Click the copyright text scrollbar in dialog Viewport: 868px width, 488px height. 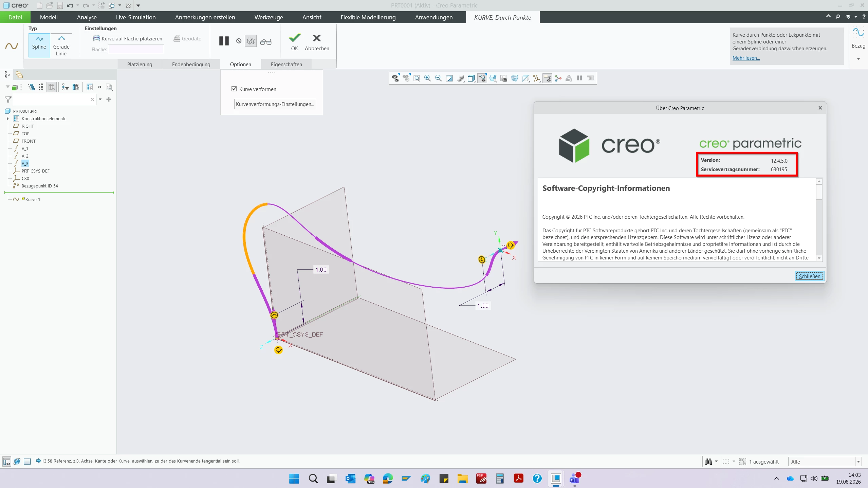pyautogui.click(x=819, y=219)
